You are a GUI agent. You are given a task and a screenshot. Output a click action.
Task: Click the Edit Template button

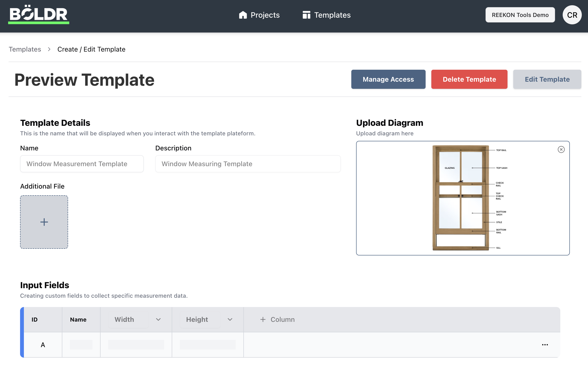[547, 79]
